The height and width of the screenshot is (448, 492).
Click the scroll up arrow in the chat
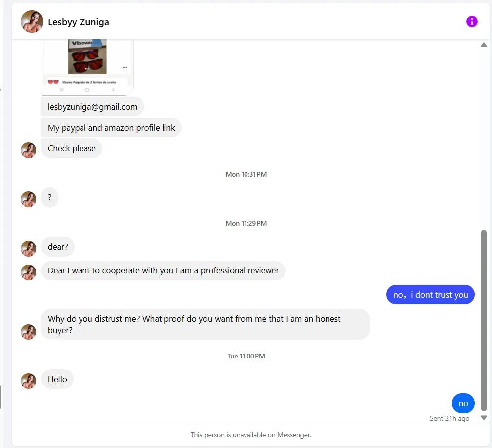tap(484, 45)
